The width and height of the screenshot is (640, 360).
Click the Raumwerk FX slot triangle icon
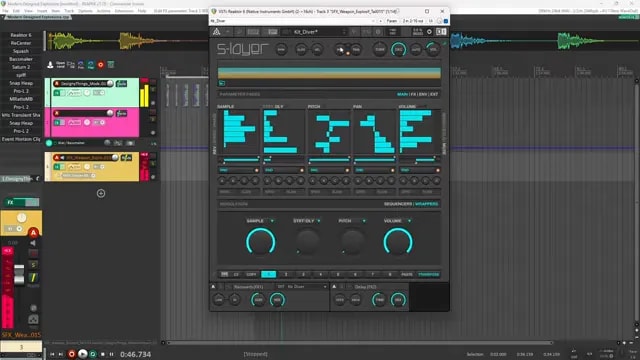213,287
